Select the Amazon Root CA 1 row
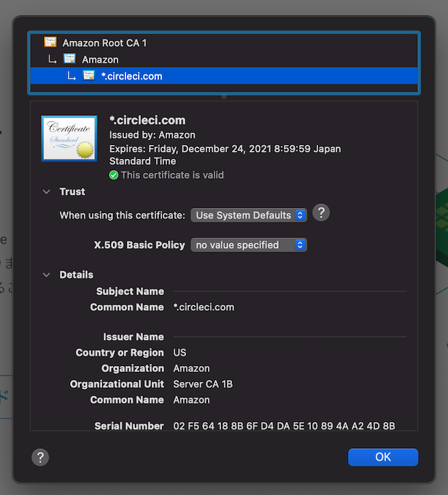 pyautogui.click(x=224, y=42)
